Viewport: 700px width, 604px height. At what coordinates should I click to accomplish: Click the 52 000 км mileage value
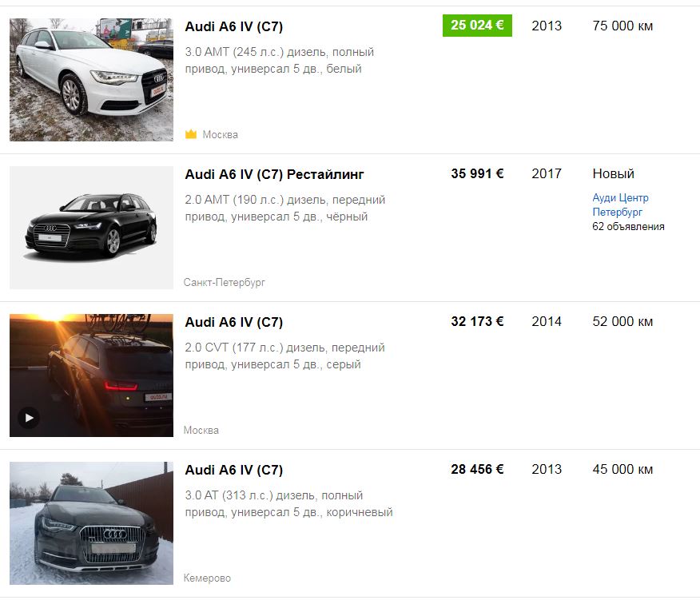coord(622,321)
